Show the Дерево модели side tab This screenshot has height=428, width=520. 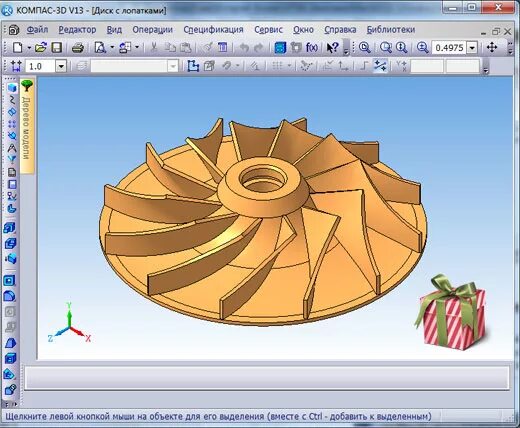[x=27, y=128]
